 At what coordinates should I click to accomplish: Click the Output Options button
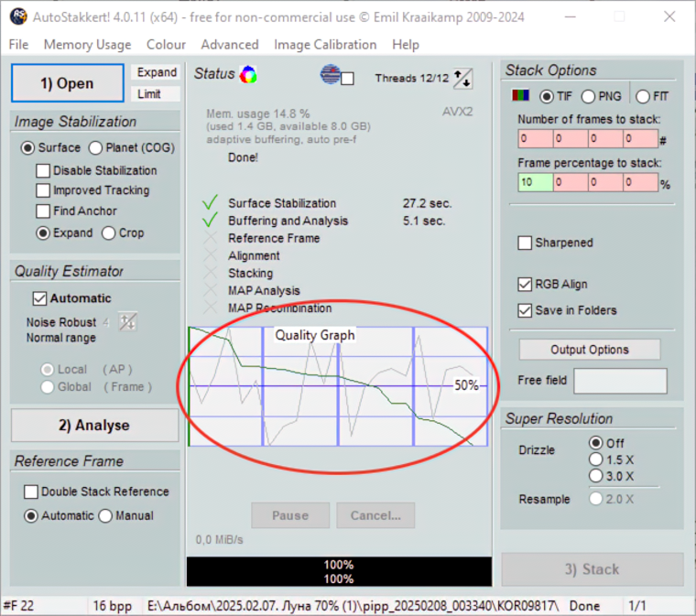click(x=590, y=350)
